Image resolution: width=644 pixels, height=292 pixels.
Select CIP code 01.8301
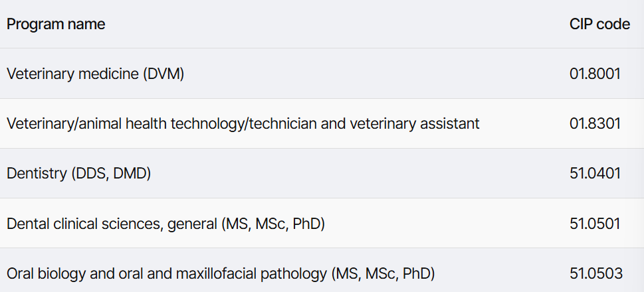(595, 124)
